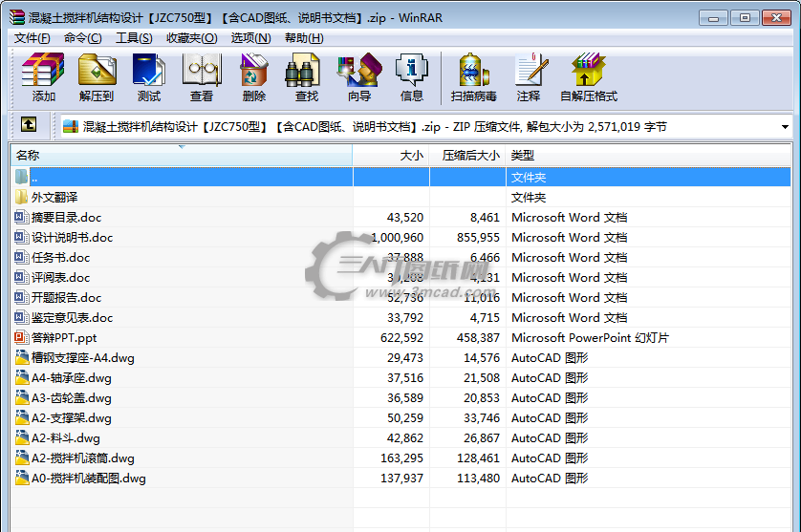This screenshot has height=532, width=801.
Task: Sort by the 压缩后大小 column header
Action: coord(467,156)
